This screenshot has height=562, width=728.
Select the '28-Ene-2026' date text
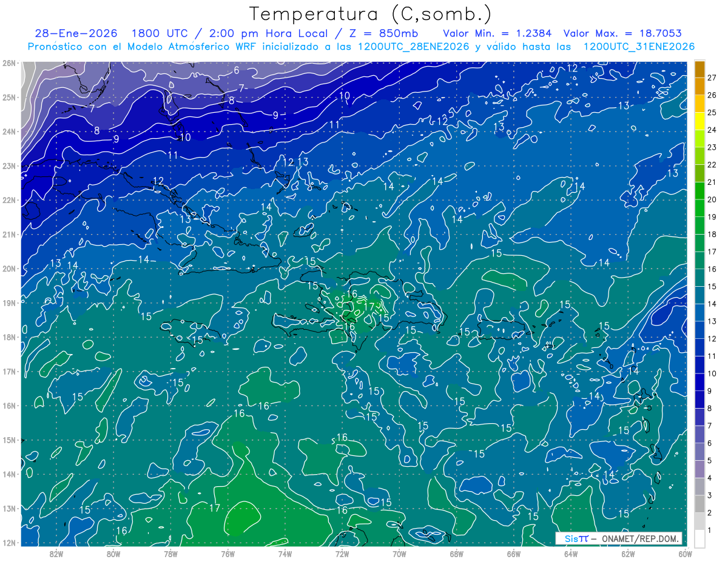click(76, 33)
